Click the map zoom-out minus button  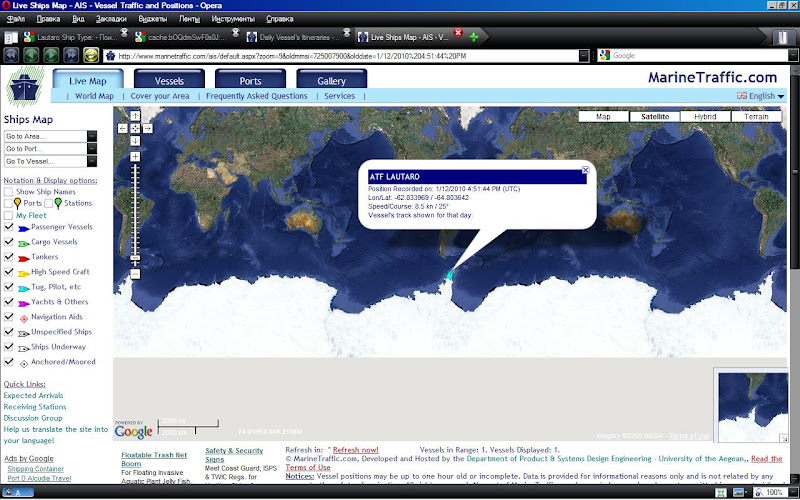(x=135, y=274)
